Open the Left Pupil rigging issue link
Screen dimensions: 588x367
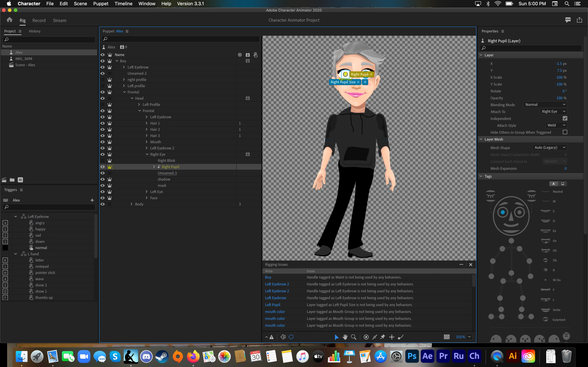(272, 305)
